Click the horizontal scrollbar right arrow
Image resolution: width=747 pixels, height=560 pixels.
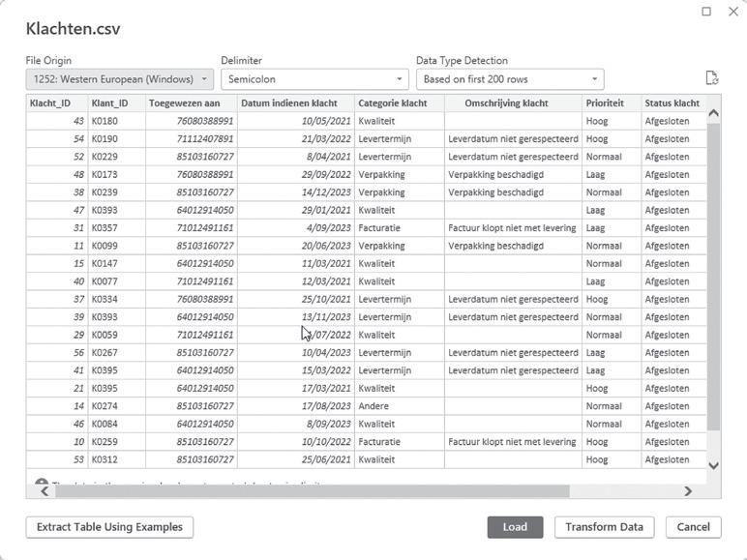(x=688, y=491)
